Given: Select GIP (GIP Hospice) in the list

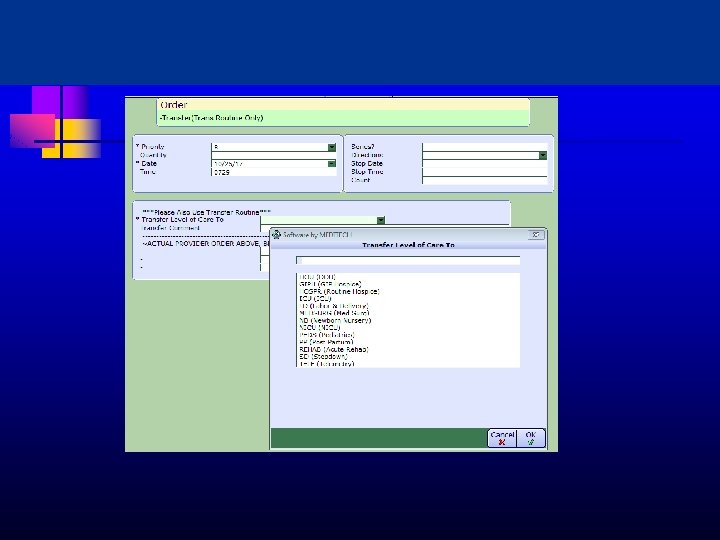Looking at the screenshot, I should (x=330, y=284).
